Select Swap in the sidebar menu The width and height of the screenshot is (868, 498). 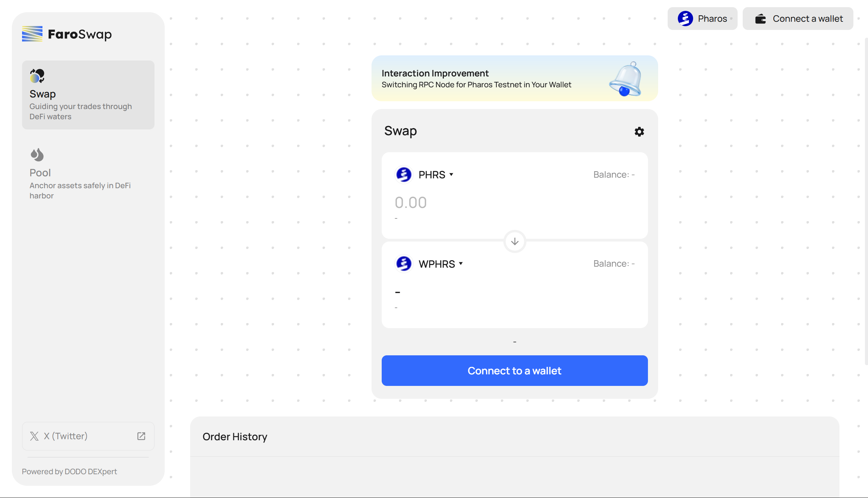88,95
